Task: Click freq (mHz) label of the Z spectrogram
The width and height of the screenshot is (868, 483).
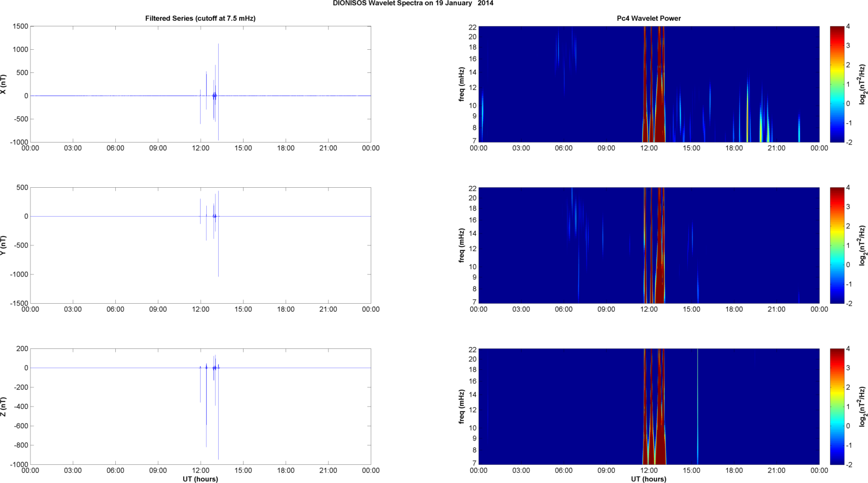Action: point(462,407)
